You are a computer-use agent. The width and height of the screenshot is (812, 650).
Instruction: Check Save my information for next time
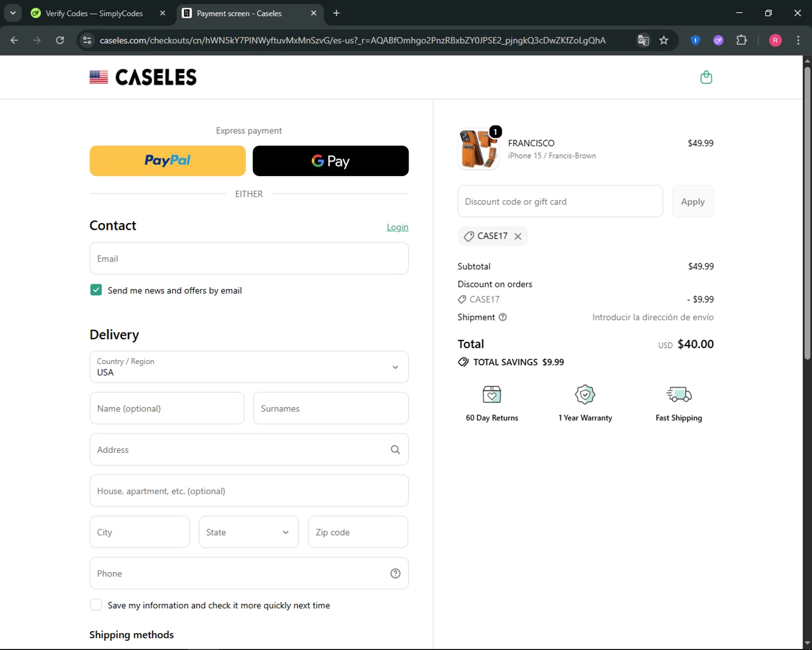[96, 604]
